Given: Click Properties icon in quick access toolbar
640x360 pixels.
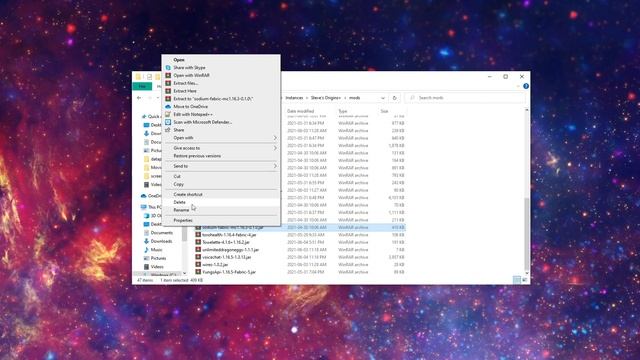Looking at the screenshot, I should [149, 77].
